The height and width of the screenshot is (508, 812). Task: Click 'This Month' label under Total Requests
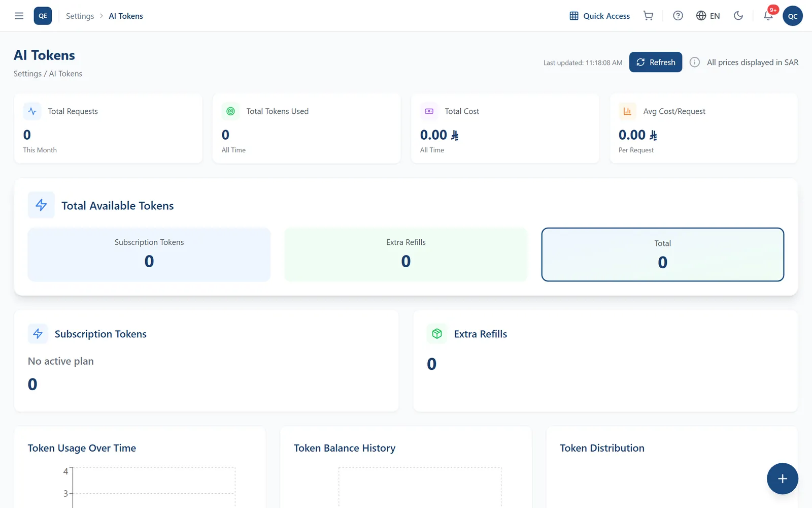[40, 150]
